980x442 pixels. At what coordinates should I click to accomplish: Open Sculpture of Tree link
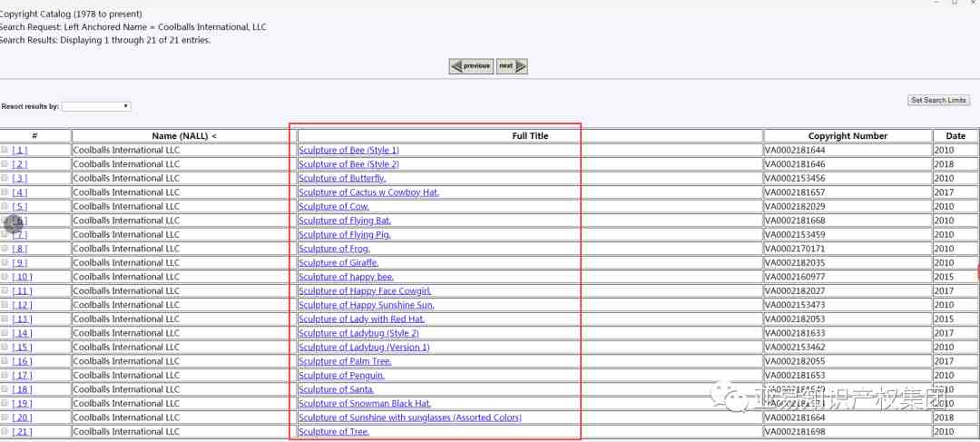[334, 431]
